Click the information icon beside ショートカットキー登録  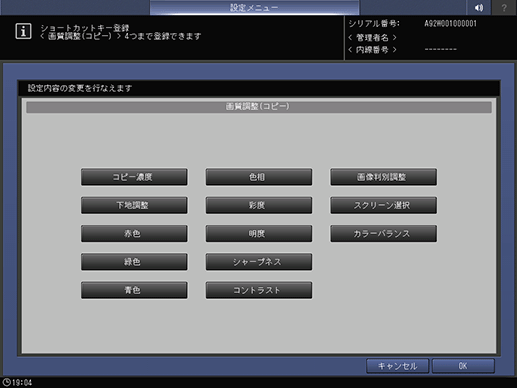[23, 31]
